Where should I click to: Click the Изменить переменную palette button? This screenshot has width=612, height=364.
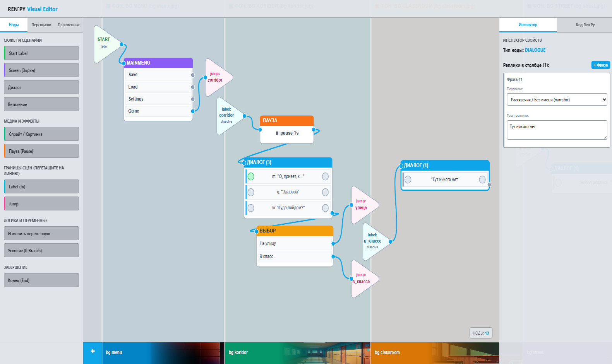click(x=41, y=233)
